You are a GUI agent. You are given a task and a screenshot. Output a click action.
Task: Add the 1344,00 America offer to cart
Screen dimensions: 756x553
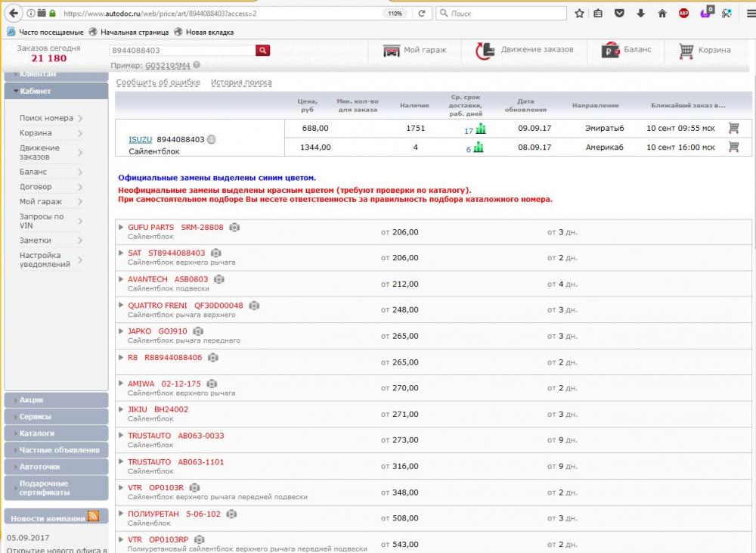(x=733, y=148)
